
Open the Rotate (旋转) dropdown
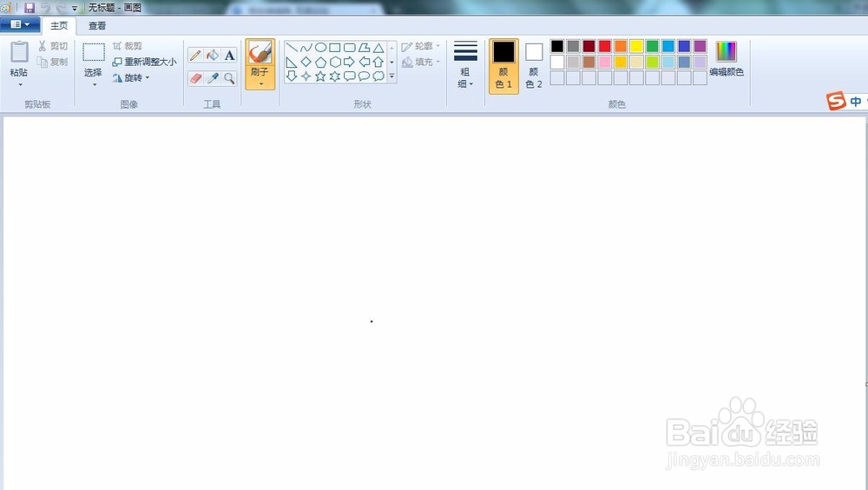point(131,77)
